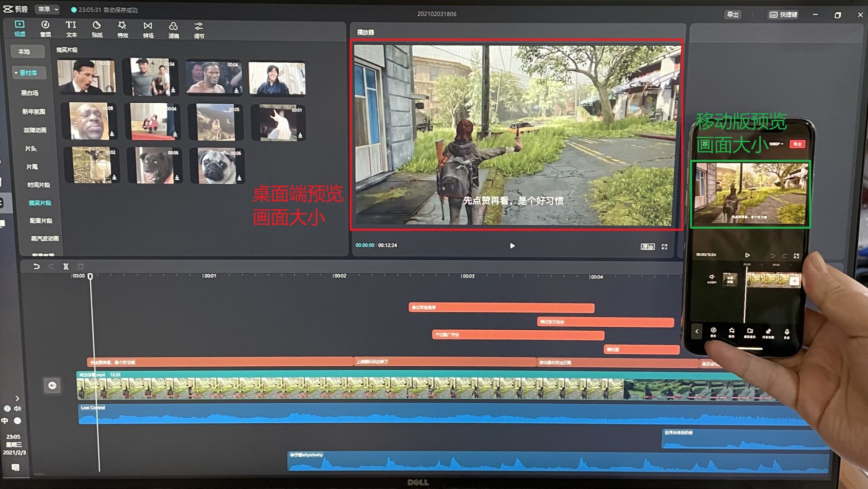Image resolution: width=868 pixels, height=489 pixels.
Task: Split the clip at playhead
Action: click(66, 267)
